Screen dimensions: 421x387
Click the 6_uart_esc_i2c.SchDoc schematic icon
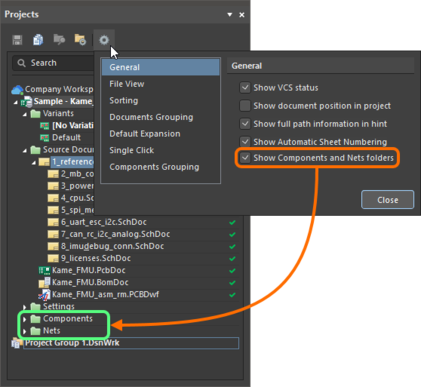53,222
